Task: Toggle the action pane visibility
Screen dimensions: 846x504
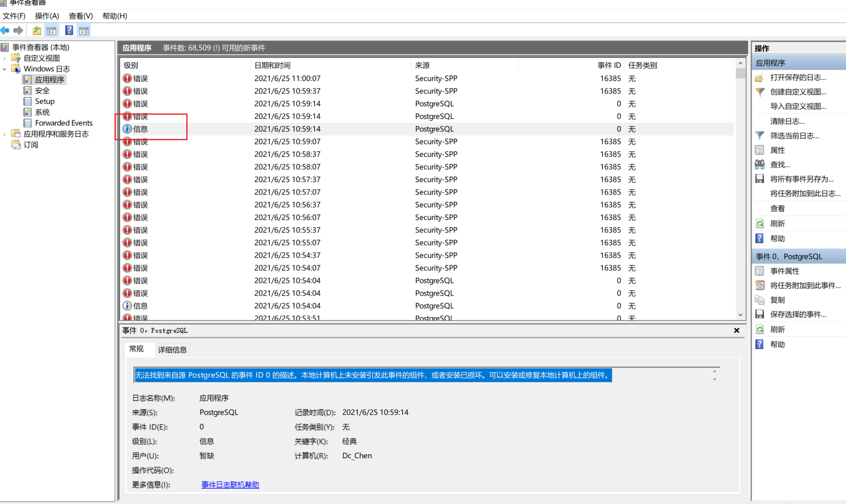Action: pos(84,30)
